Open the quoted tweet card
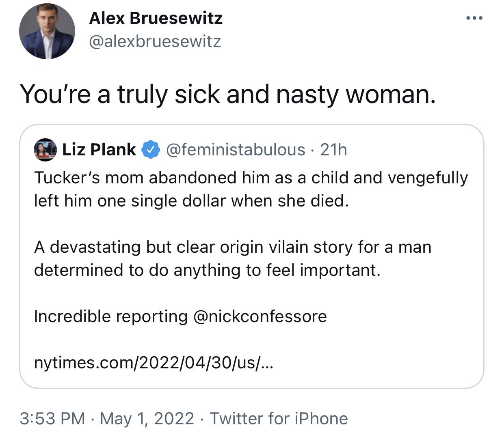The image size is (504, 443). coord(252,256)
